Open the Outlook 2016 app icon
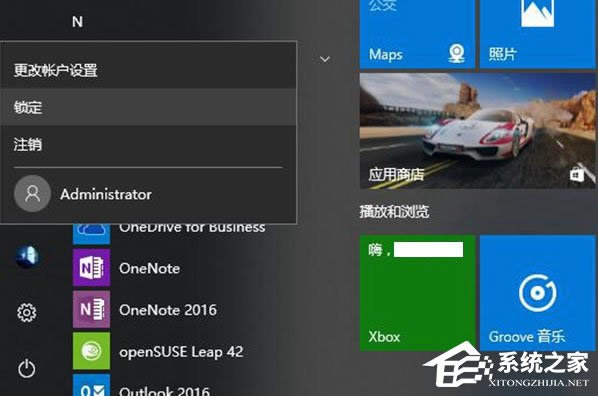598x396 pixels. click(92, 385)
